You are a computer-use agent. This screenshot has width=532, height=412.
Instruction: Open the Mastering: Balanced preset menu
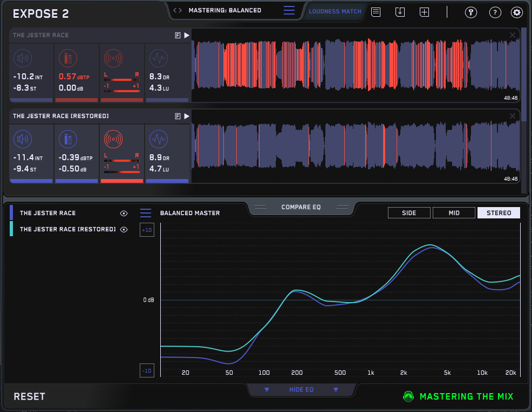pos(289,10)
